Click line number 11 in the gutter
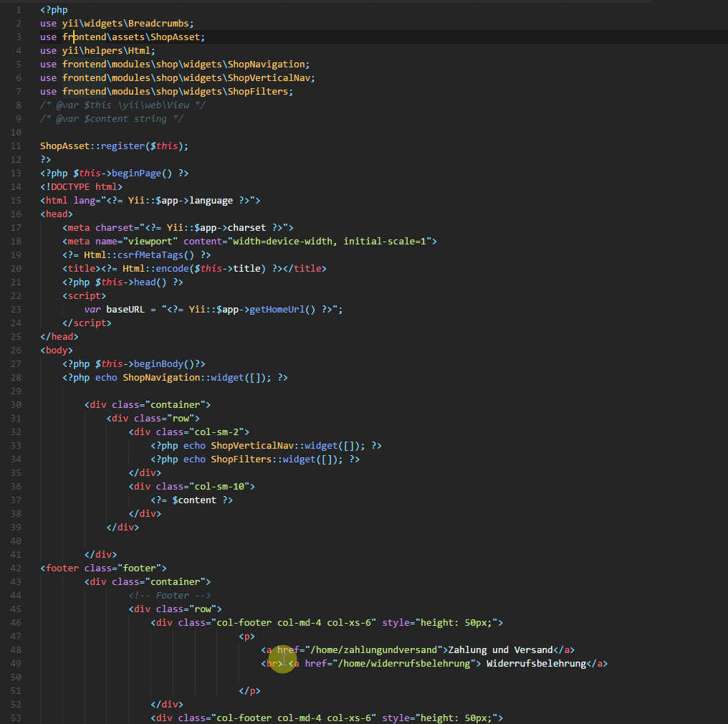The image size is (728, 724). tap(16, 146)
